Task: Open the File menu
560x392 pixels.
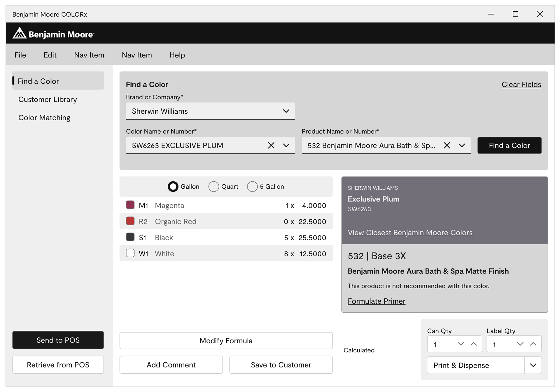Action: coord(20,55)
